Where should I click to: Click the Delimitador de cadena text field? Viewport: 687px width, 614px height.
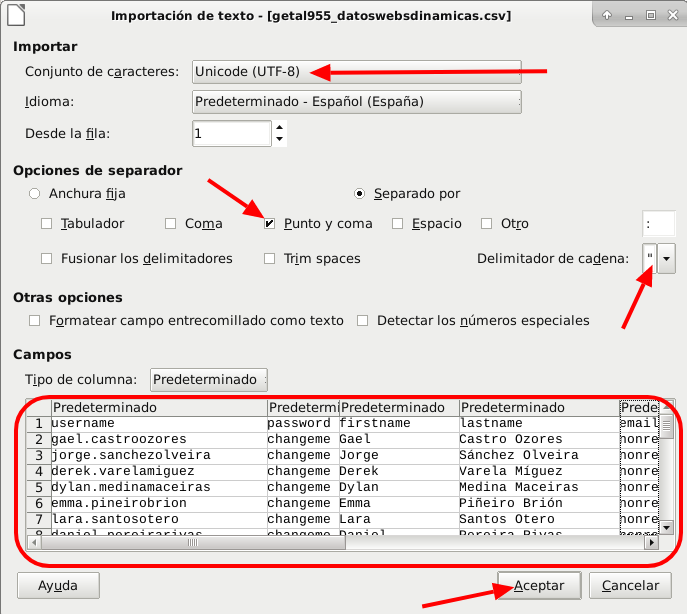(650, 259)
